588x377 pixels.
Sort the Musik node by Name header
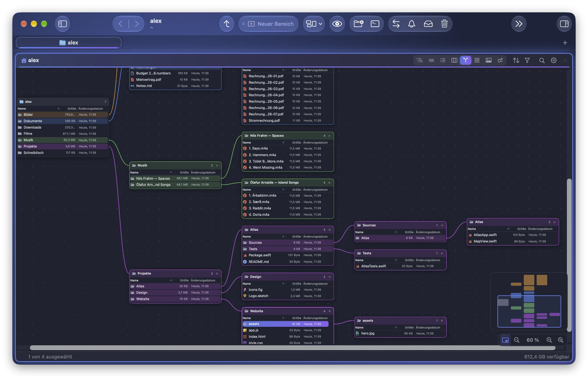(x=134, y=172)
